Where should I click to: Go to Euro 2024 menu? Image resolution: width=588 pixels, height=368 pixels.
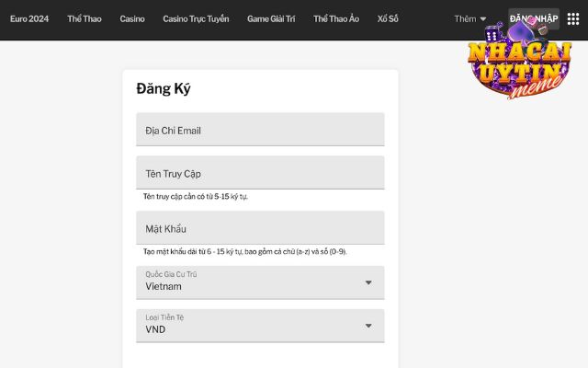29,18
